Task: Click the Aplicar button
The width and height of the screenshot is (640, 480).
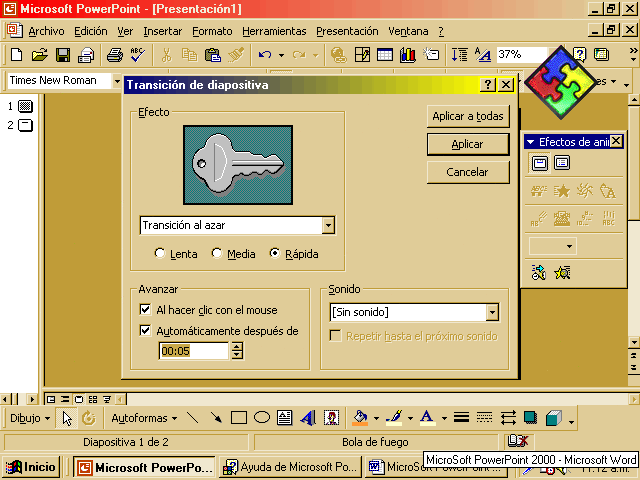Action: pos(468,144)
